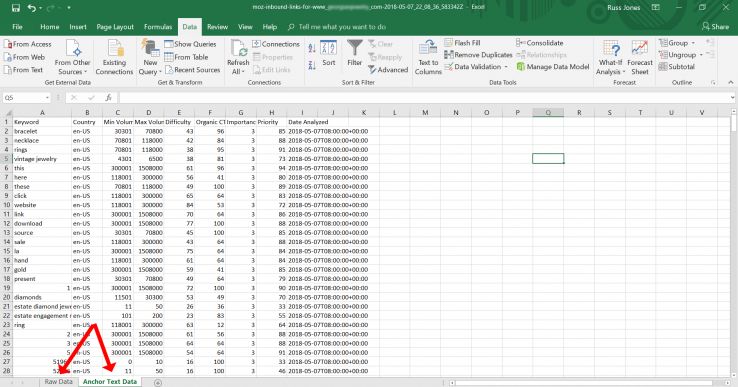Screen dimensions: 738x387
Task: Open the File menu
Action: coord(17,27)
